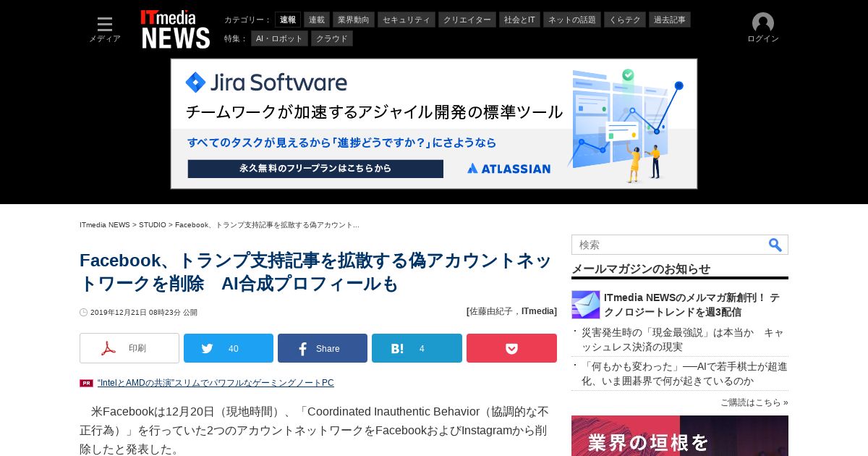868x456 pixels.
Task: Select the 社会とIT category tab
Action: click(x=519, y=20)
